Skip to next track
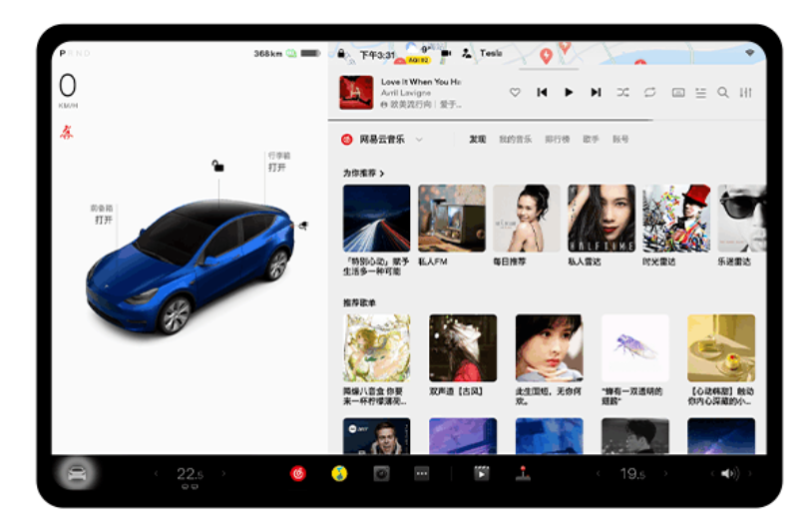Image resolution: width=812 pixels, height=528 pixels. click(x=596, y=92)
